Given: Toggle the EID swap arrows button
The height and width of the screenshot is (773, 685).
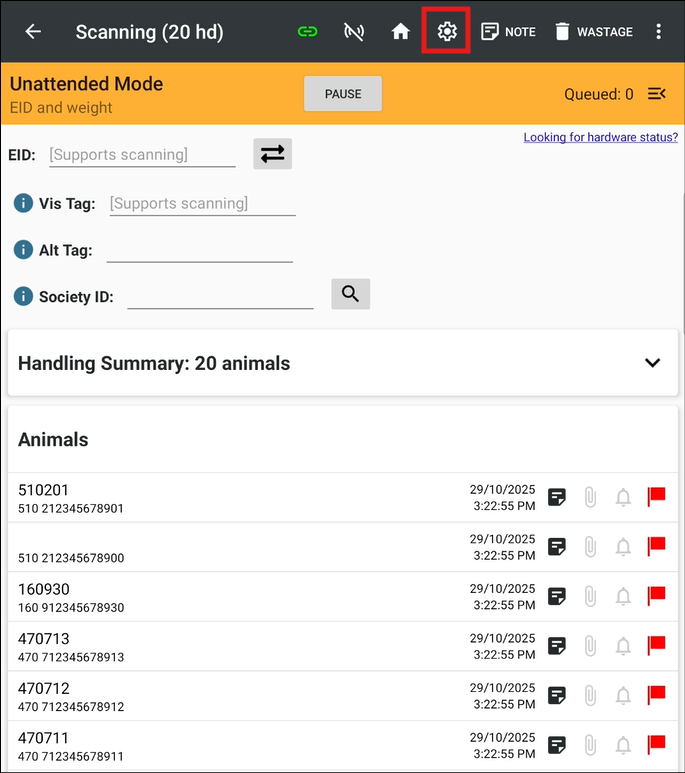Looking at the screenshot, I should 272,154.
